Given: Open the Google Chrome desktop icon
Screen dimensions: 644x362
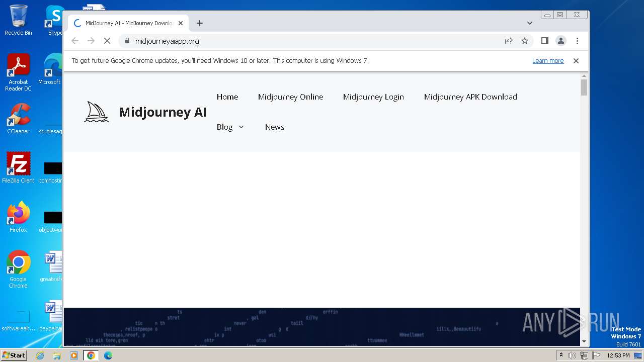Looking at the screenshot, I should coord(18,269).
